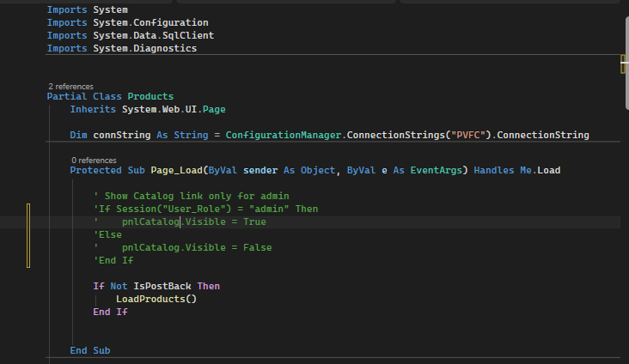Click the IsPostBack keyword
The width and height of the screenshot is (629, 364).
[162, 286]
